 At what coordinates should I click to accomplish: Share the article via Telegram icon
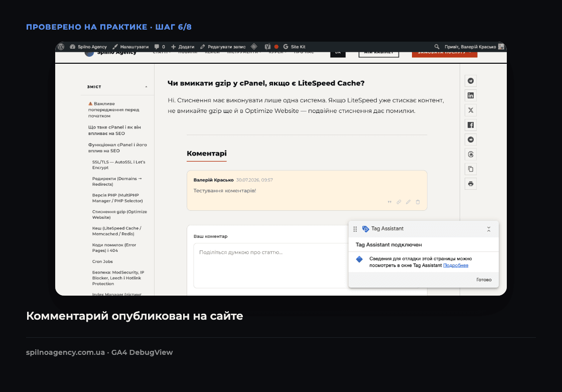471,81
